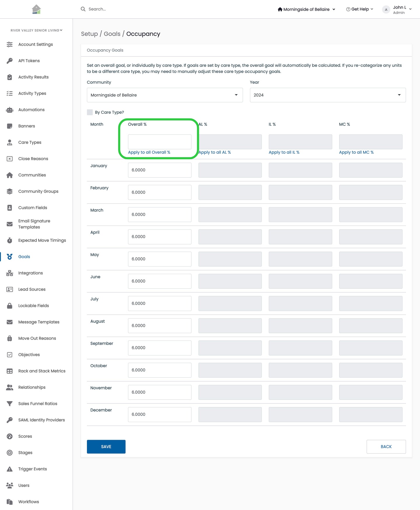
Task: Click the BACK button
Action: [386, 447]
